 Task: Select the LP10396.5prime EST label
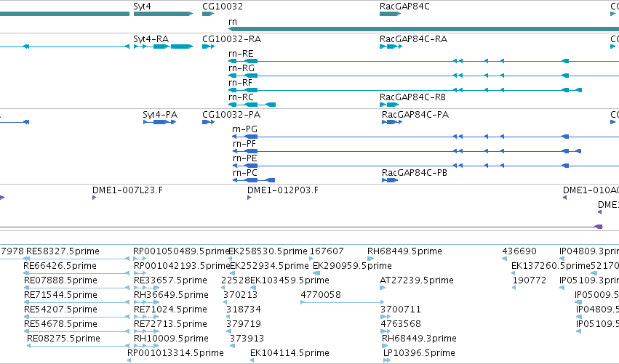coord(419,353)
